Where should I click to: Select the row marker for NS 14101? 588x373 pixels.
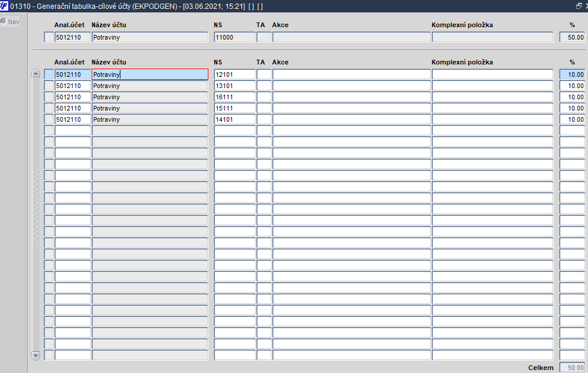(x=49, y=119)
